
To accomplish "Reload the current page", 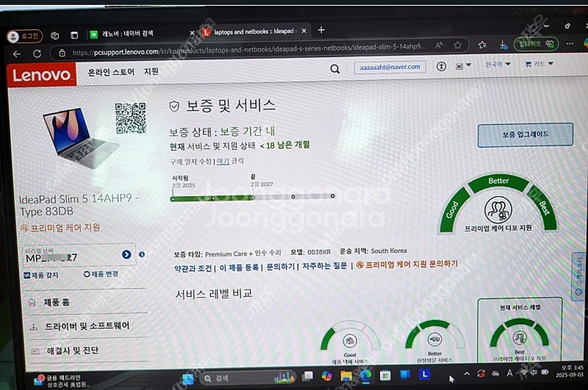I will (37, 53).
